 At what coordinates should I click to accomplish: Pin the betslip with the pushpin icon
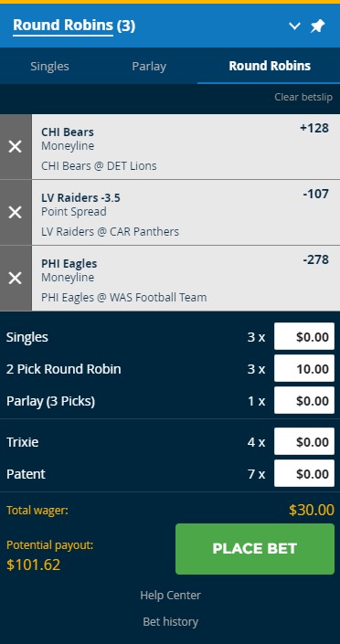(x=317, y=26)
